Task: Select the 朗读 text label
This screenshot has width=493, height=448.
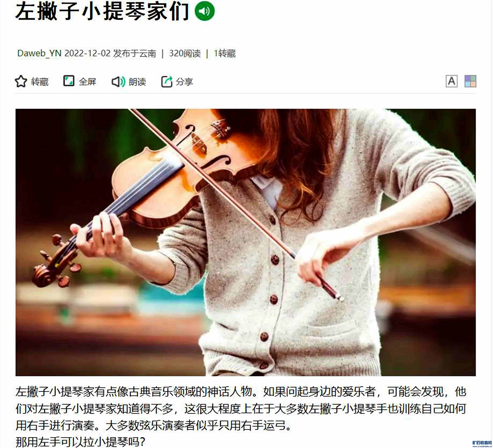Action: click(x=137, y=82)
